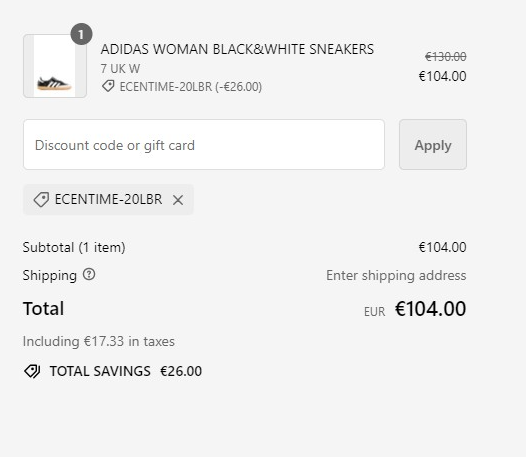Image resolution: width=526 pixels, height=457 pixels.
Task: Click the ECENTIME-20LBR applied code label
Action: [x=108, y=200]
